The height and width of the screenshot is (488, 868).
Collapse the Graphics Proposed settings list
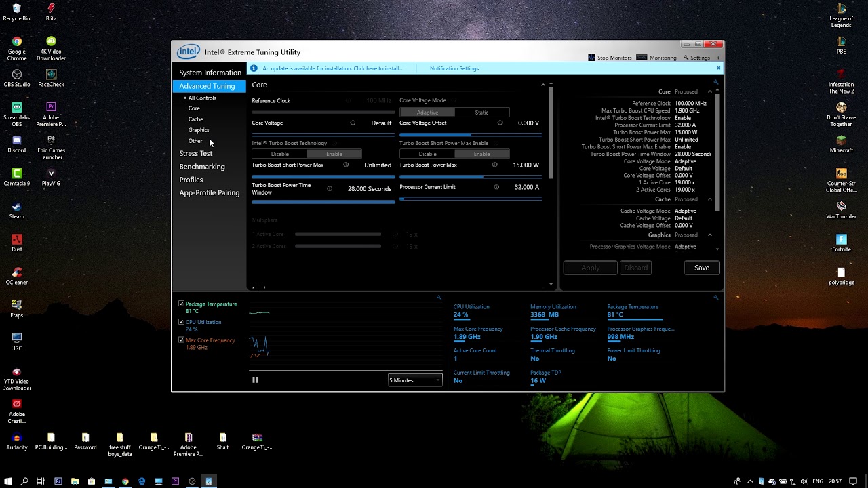click(x=710, y=235)
